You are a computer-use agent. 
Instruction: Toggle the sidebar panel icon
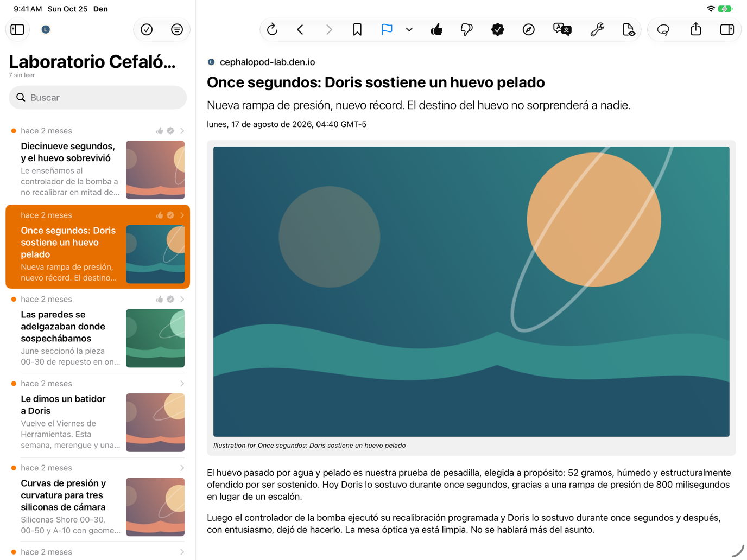(x=17, y=29)
